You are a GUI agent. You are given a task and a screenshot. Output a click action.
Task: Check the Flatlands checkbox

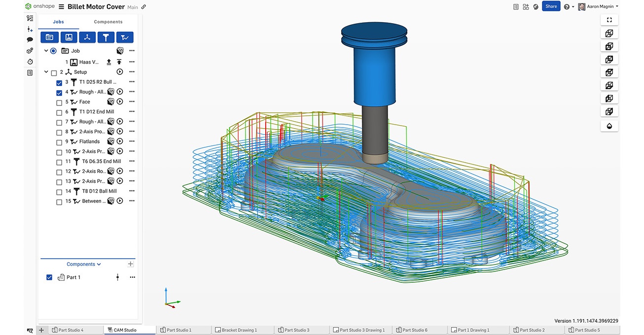tap(59, 142)
